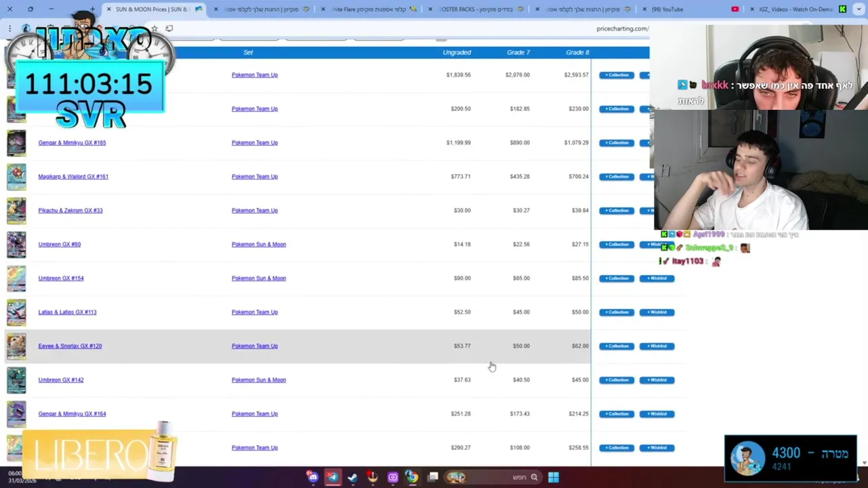The height and width of the screenshot is (488, 868).
Task: Add Gengar & Mimikyu GX #165 to Collection
Action: coord(616,142)
